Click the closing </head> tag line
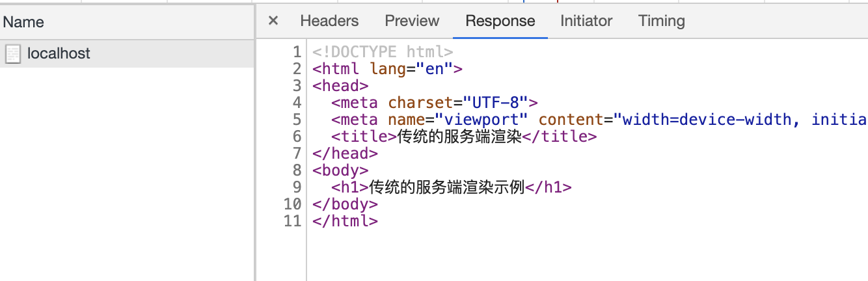The image size is (868, 281). point(345,154)
